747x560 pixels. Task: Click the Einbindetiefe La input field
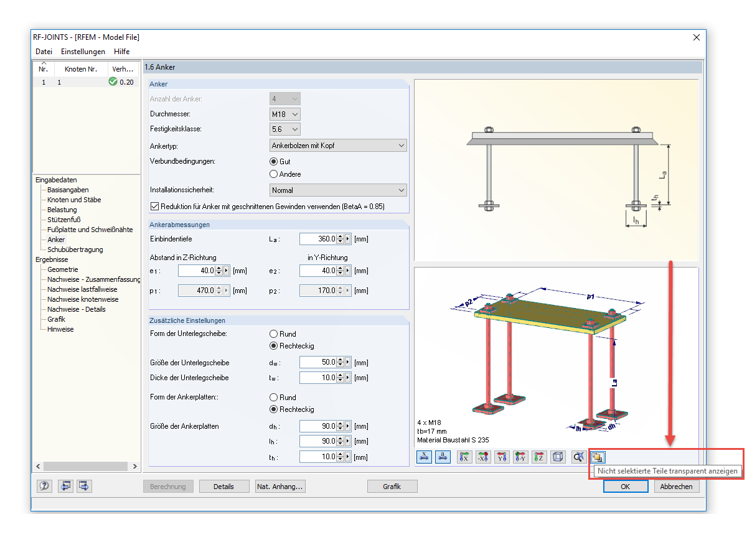[x=317, y=239]
